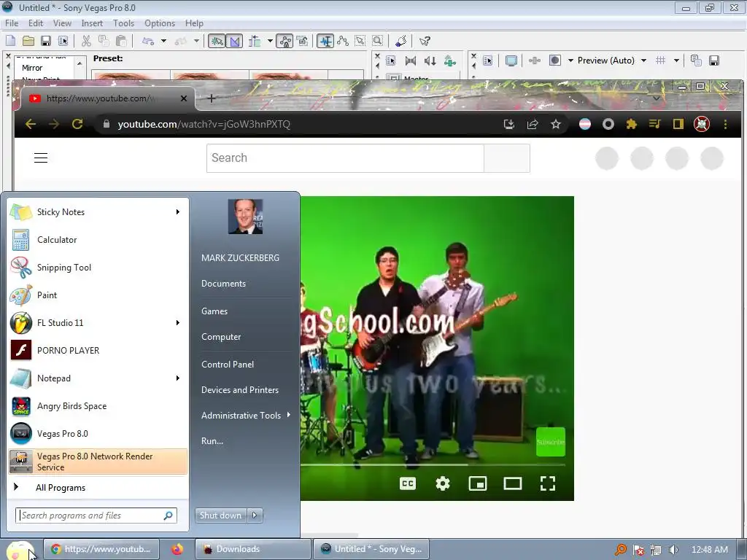Select the Normal Edit tool
This screenshot has height=560, width=747.
coord(325,41)
